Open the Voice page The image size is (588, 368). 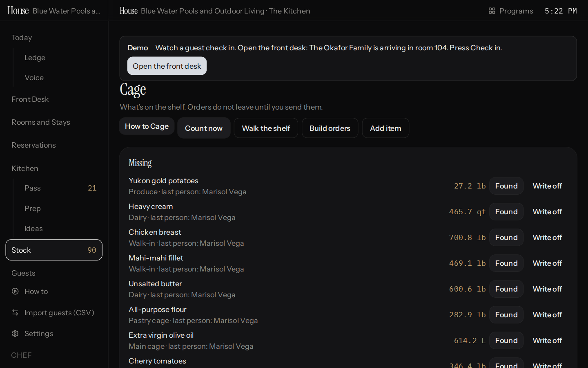coord(34,78)
